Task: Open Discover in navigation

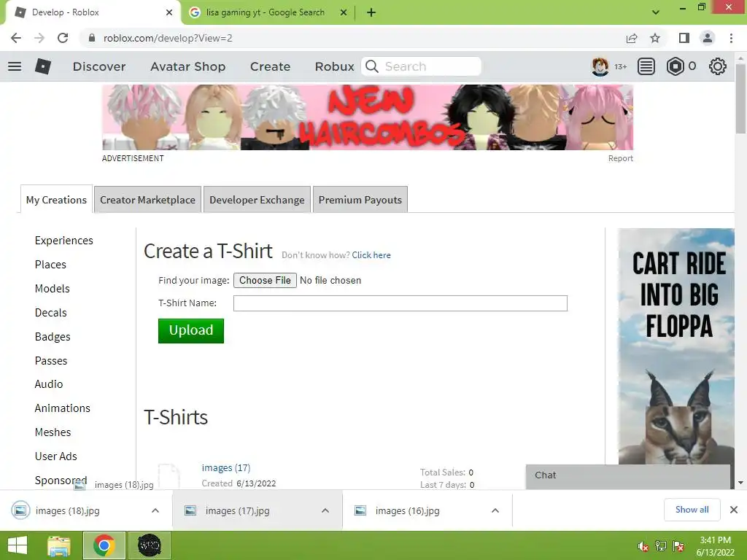Action: pos(99,66)
